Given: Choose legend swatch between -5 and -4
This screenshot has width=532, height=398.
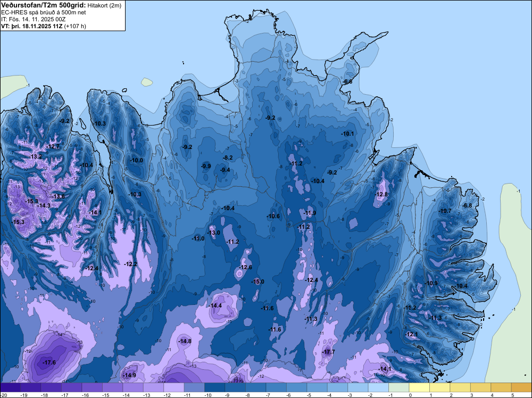Looking at the screenshot, I should click(x=317, y=388).
